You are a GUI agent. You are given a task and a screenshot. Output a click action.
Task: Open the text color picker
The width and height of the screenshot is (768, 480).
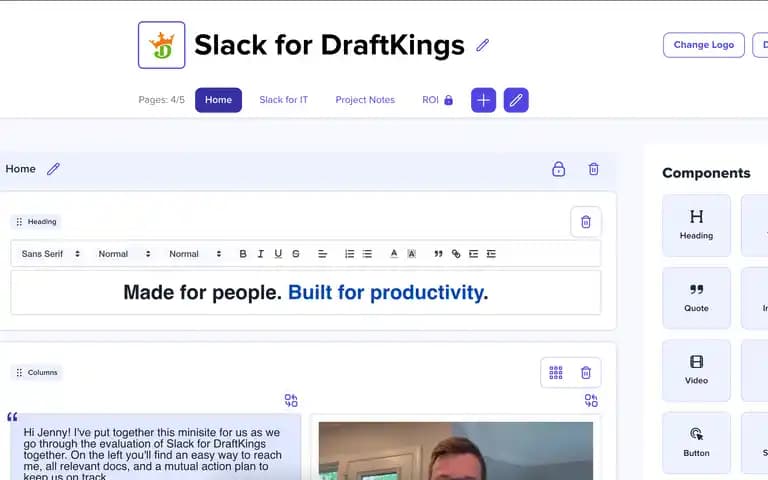click(x=394, y=254)
